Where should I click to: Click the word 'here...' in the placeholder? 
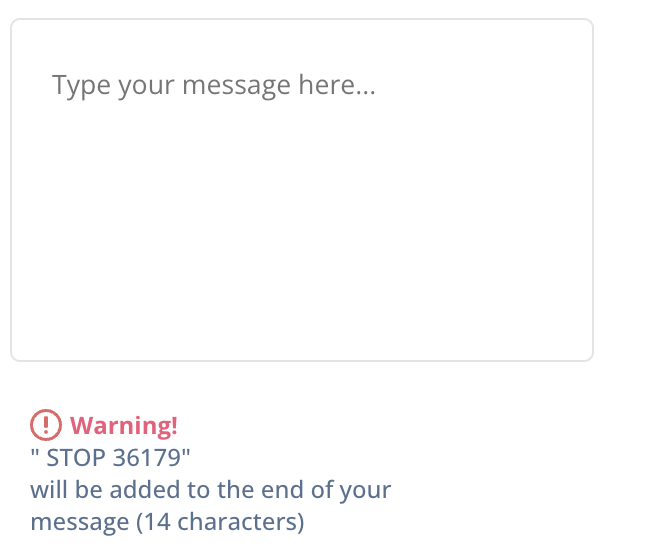(x=337, y=84)
